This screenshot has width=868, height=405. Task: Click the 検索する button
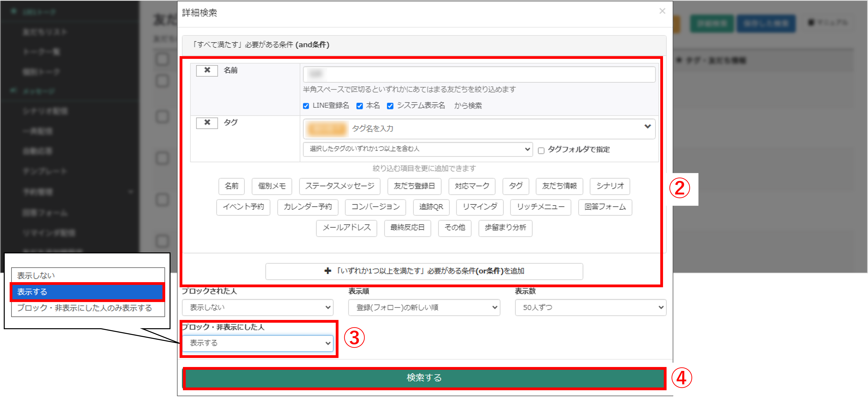pyautogui.click(x=424, y=378)
